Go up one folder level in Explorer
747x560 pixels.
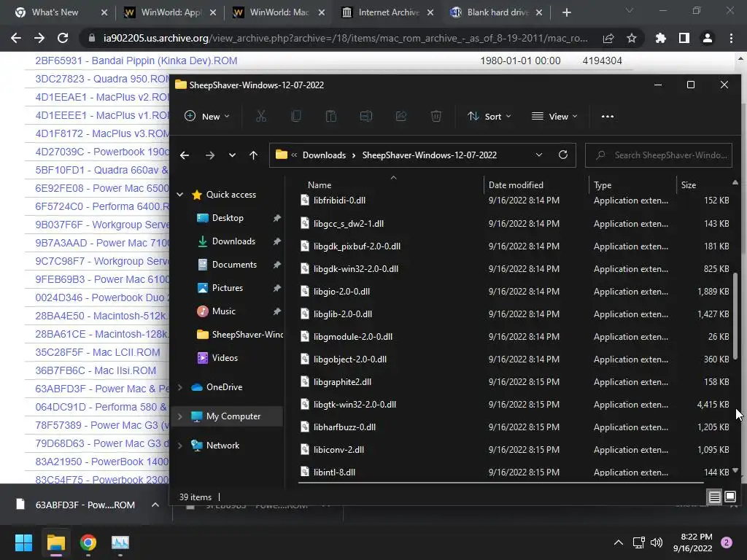(253, 155)
